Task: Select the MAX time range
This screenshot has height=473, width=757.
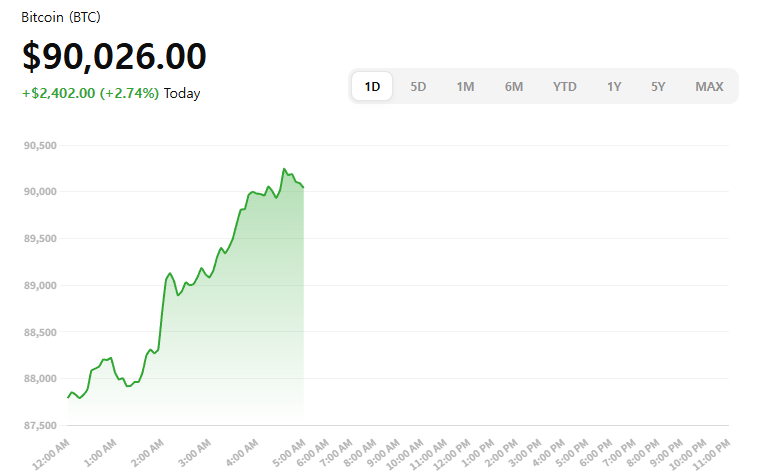Action: (x=709, y=86)
